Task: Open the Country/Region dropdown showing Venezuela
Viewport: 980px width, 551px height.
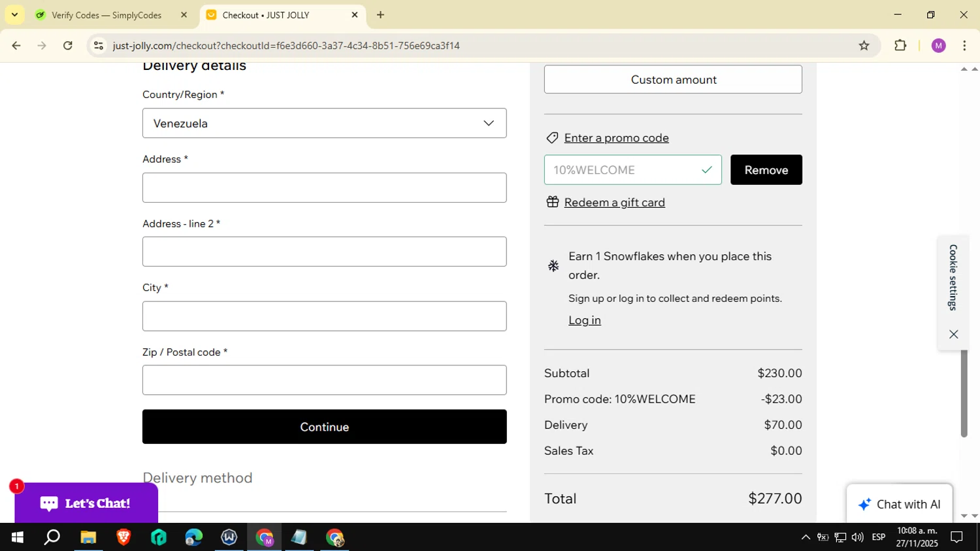Action: coord(324,123)
